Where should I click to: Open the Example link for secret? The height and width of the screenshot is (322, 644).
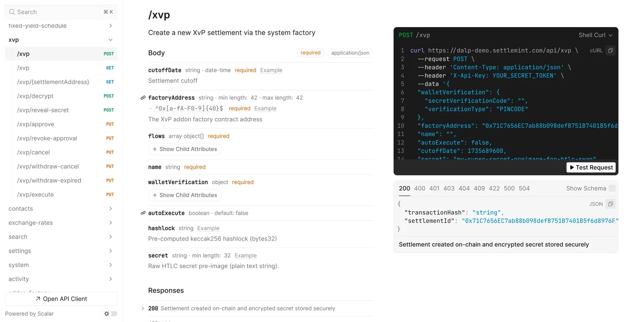[x=246, y=256]
